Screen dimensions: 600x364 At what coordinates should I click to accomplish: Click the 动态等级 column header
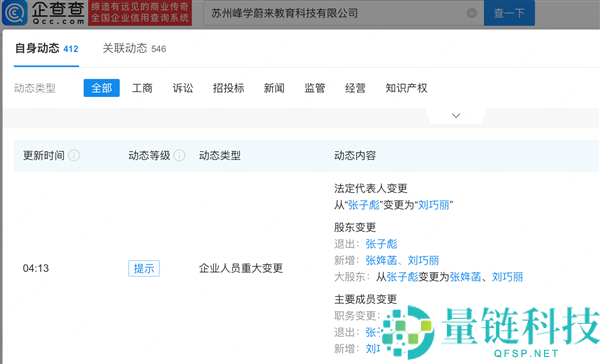[x=149, y=155]
